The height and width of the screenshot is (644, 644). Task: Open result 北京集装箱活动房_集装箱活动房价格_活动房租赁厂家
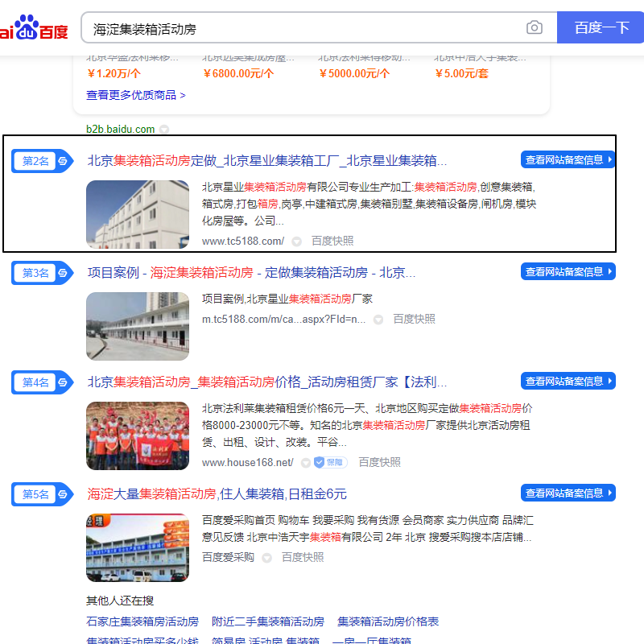(x=267, y=382)
